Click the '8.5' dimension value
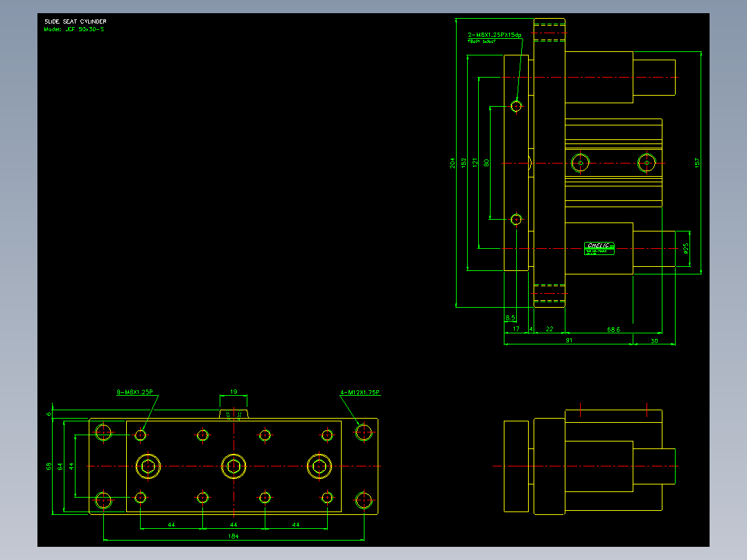Viewport: 747px width, 560px height. (510, 318)
